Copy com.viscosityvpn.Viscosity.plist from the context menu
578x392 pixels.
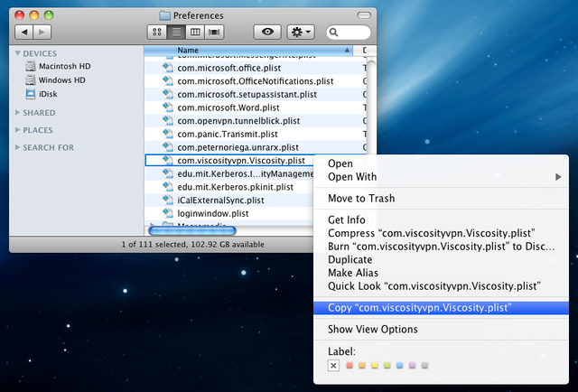(441, 308)
